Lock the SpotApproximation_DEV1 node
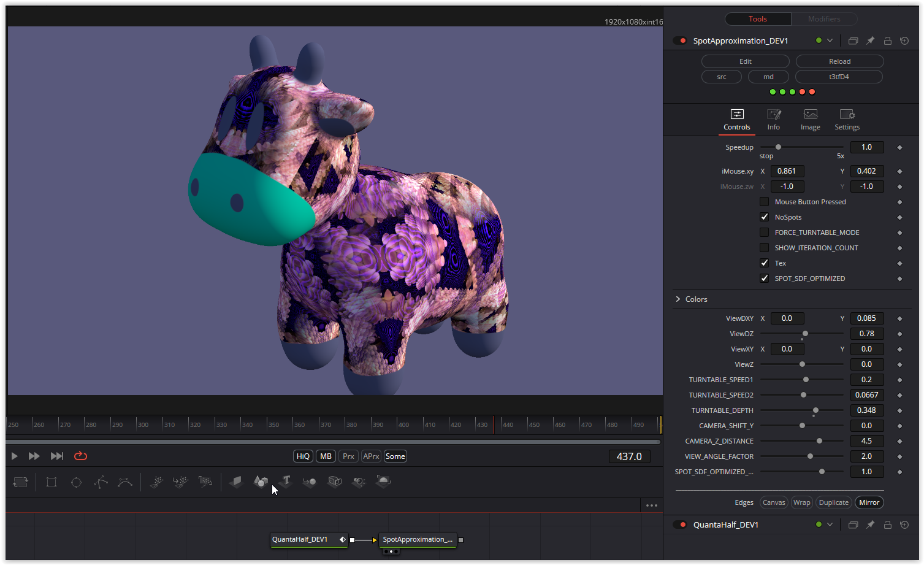 pos(887,41)
